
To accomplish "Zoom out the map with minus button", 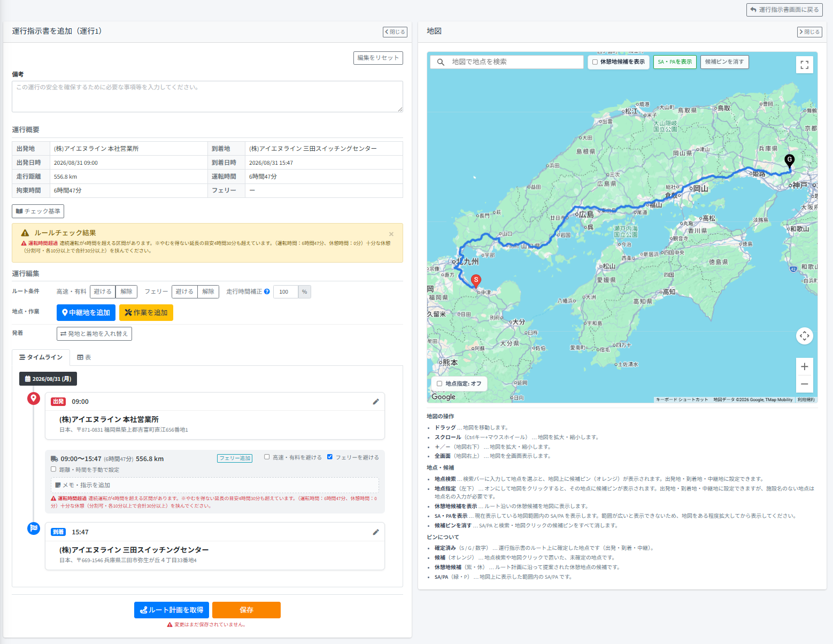I will point(804,384).
